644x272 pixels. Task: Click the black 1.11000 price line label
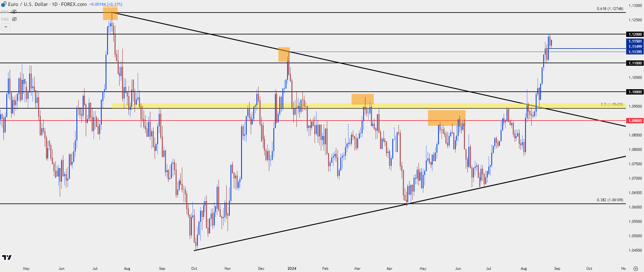(635, 63)
